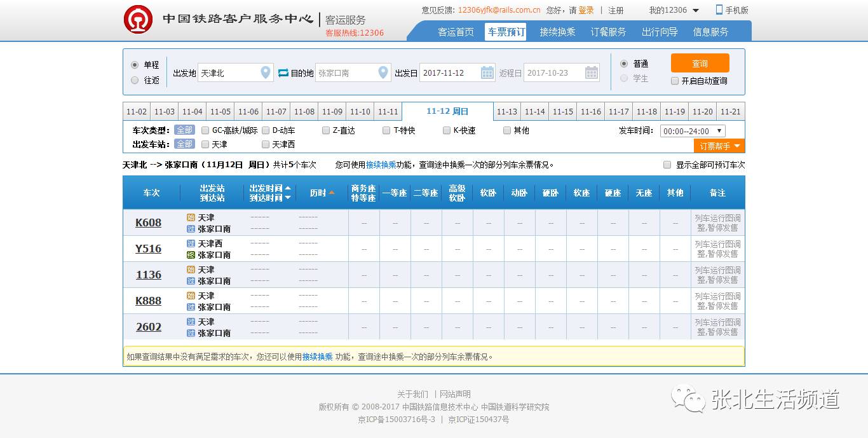868x438 pixels.
Task: Enable 开启自动查询 auto-query checkbox
Action: pos(675,81)
